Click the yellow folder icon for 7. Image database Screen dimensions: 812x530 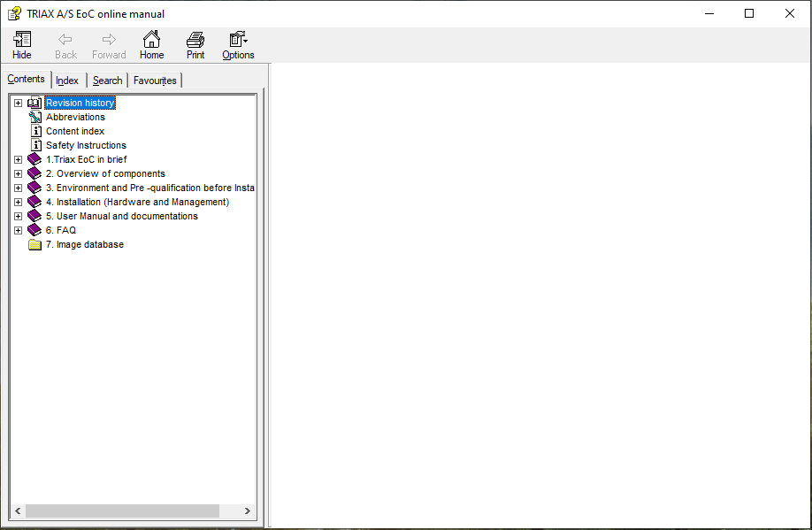click(34, 244)
